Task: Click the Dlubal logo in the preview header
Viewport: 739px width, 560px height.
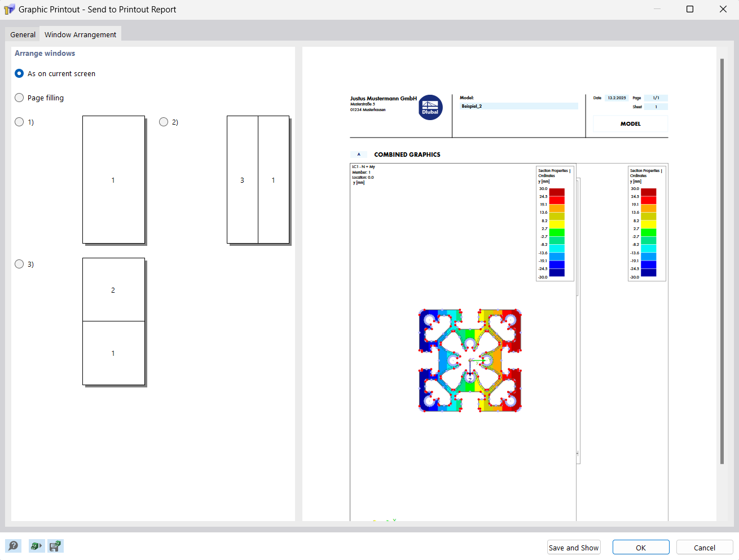Action: point(430,107)
